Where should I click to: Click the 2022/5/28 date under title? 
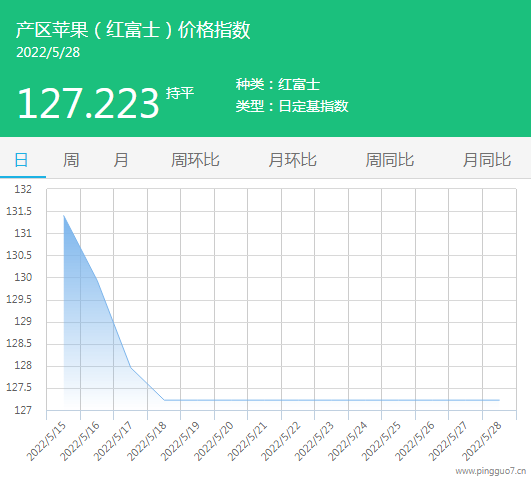48,52
